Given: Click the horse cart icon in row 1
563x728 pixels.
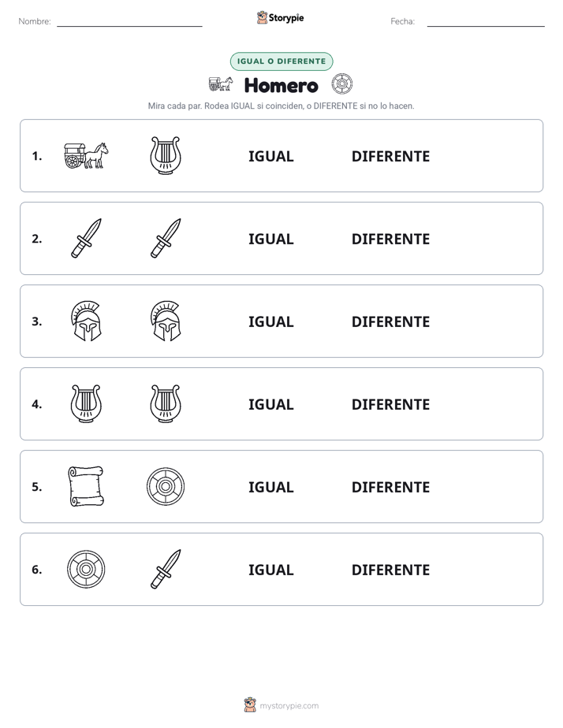Looking at the screenshot, I should tap(86, 155).
